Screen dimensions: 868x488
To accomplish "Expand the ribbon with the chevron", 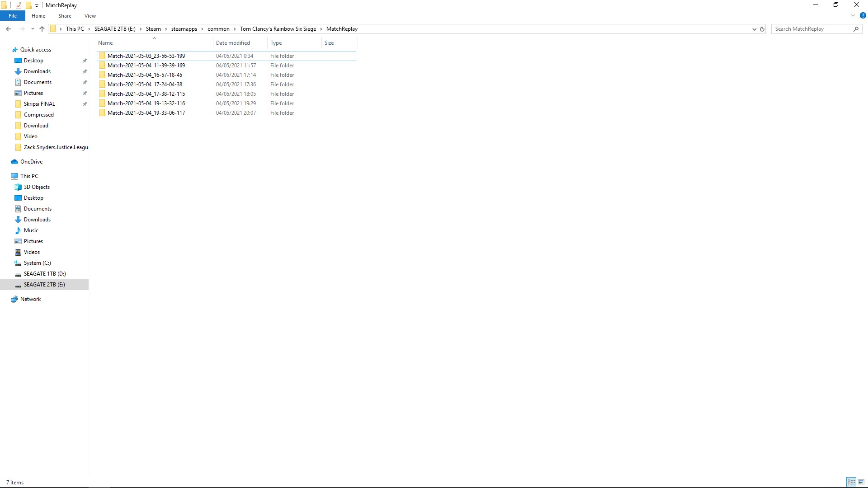I will tap(853, 15).
